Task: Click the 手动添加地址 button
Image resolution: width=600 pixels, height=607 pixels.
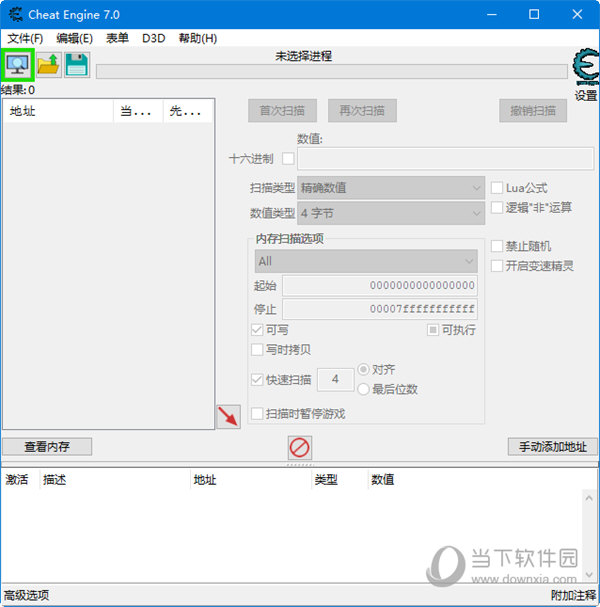Action: click(x=553, y=447)
